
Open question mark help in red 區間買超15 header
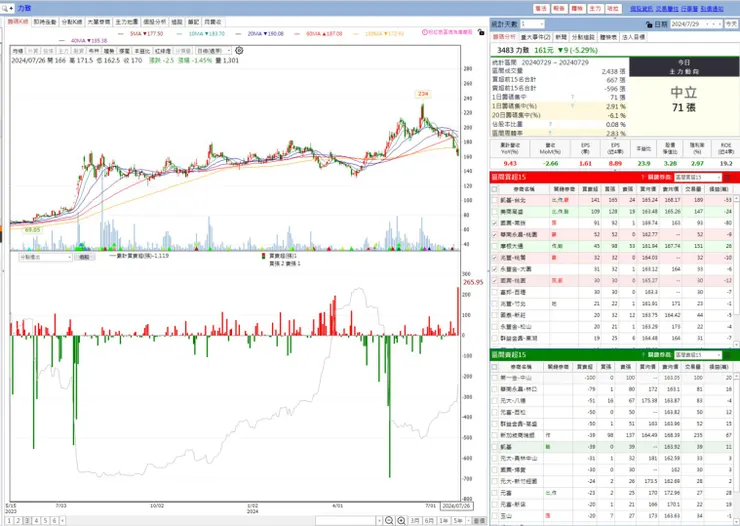(643, 177)
